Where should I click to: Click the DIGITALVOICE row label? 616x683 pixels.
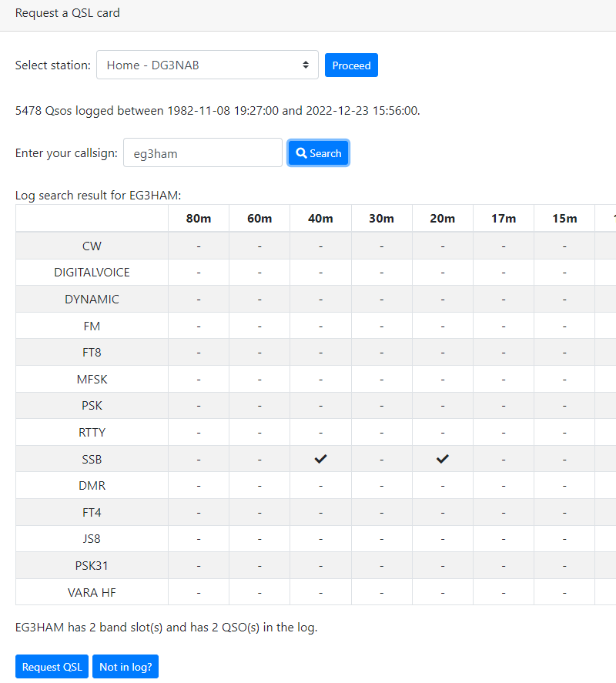tap(91, 272)
